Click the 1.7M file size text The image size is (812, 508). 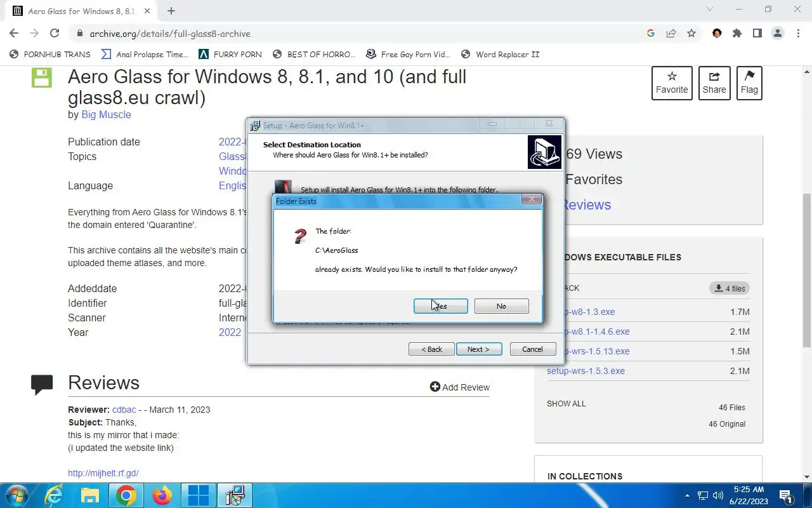click(740, 312)
